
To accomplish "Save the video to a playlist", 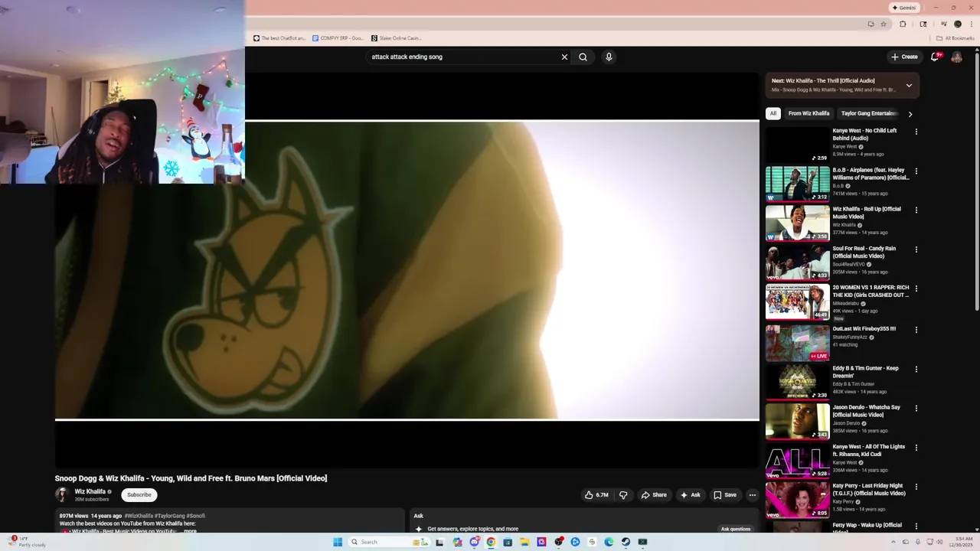I will [725, 495].
